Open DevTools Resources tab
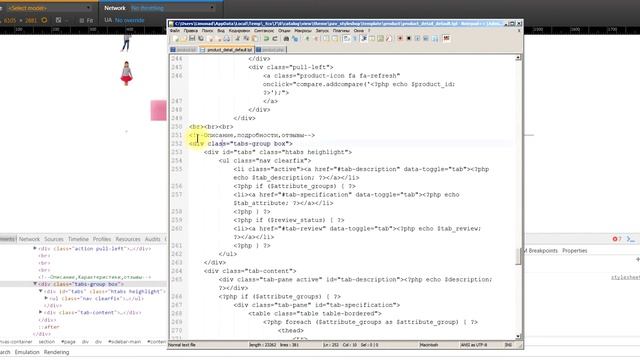Viewport: 640px width, 360px height. [x=128, y=239]
